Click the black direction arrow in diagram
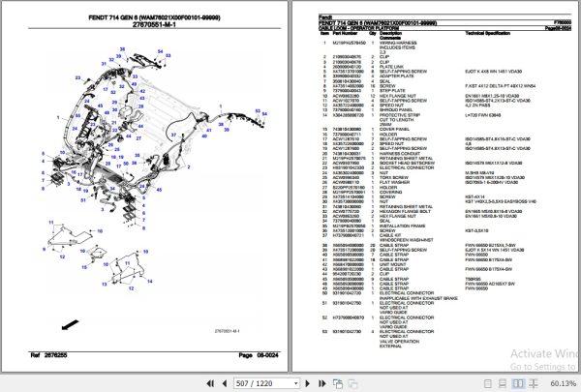Viewport: 581px width, 392px height. (x=70, y=324)
